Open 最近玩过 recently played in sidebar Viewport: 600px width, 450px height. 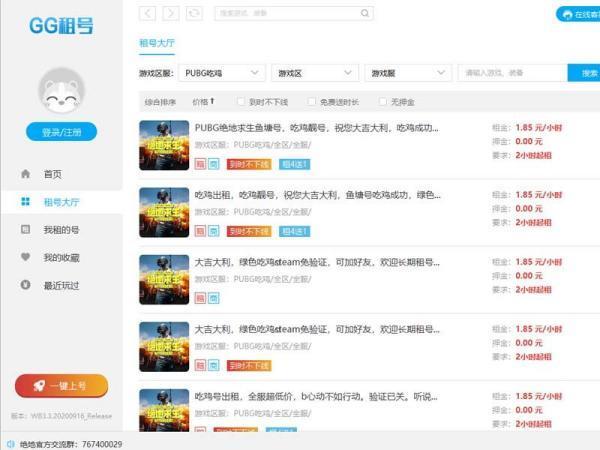point(61,286)
